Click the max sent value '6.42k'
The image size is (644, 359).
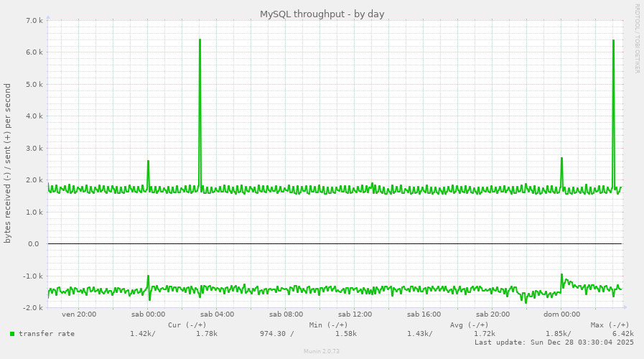point(623,334)
